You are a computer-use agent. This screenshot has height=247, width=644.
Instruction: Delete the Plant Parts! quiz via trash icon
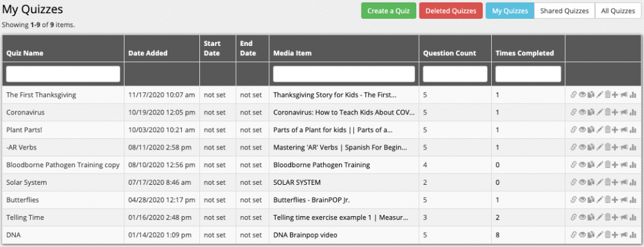(x=608, y=130)
